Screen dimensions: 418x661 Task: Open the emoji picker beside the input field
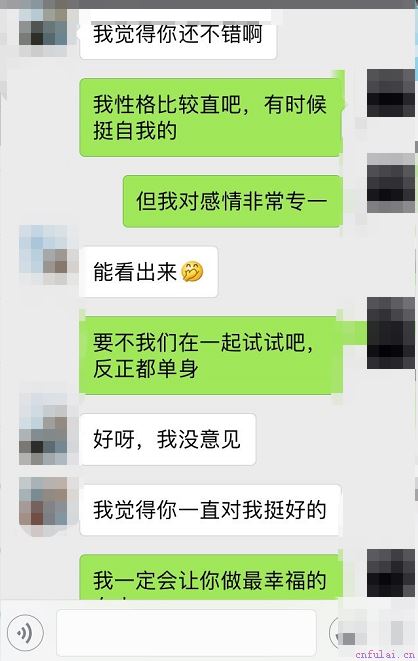point(337,632)
